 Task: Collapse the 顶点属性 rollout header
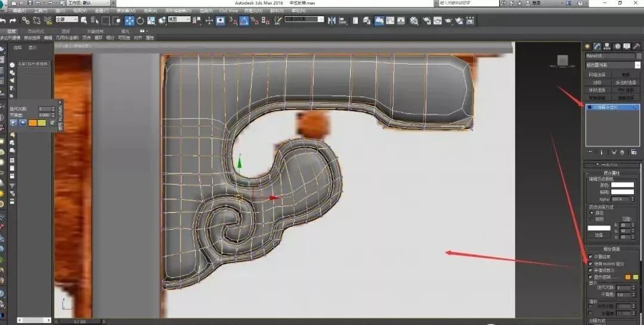click(612, 173)
